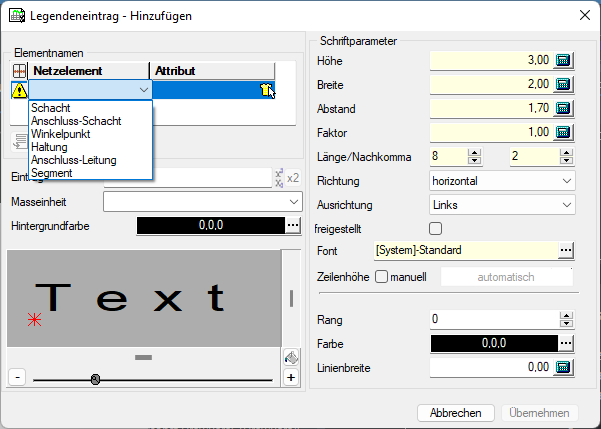Click the black Hintergrundfarbe color swatch
Viewport: 601px width, 429px height.
[x=208, y=226]
